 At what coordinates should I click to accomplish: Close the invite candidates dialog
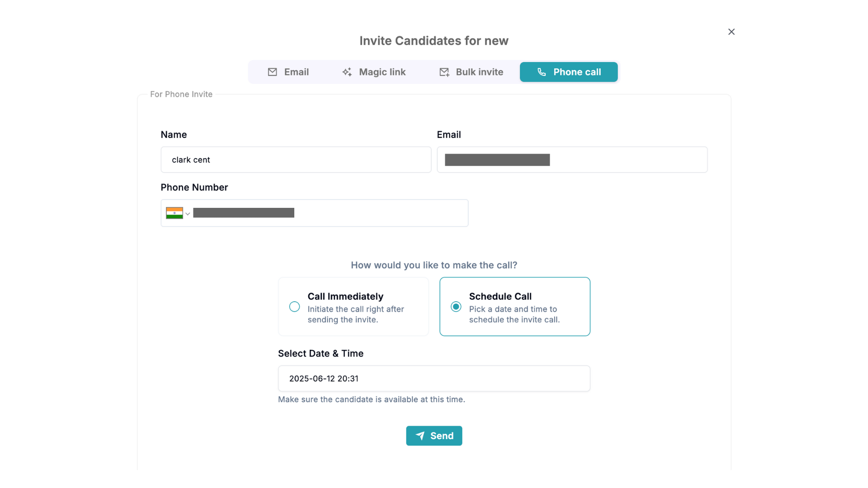click(731, 32)
